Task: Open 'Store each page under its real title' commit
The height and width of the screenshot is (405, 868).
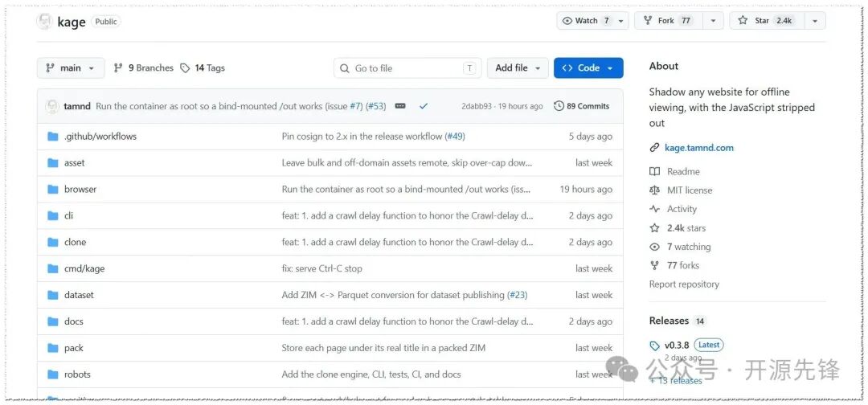Action: click(383, 348)
